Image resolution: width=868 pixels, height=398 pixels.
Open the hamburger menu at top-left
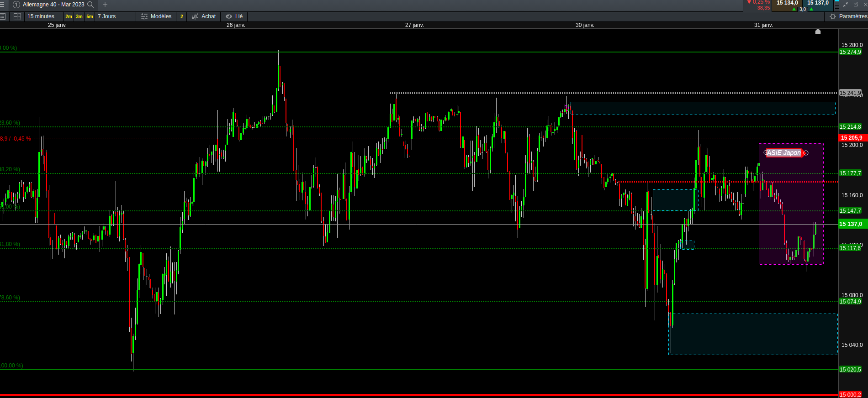pos(2,5)
